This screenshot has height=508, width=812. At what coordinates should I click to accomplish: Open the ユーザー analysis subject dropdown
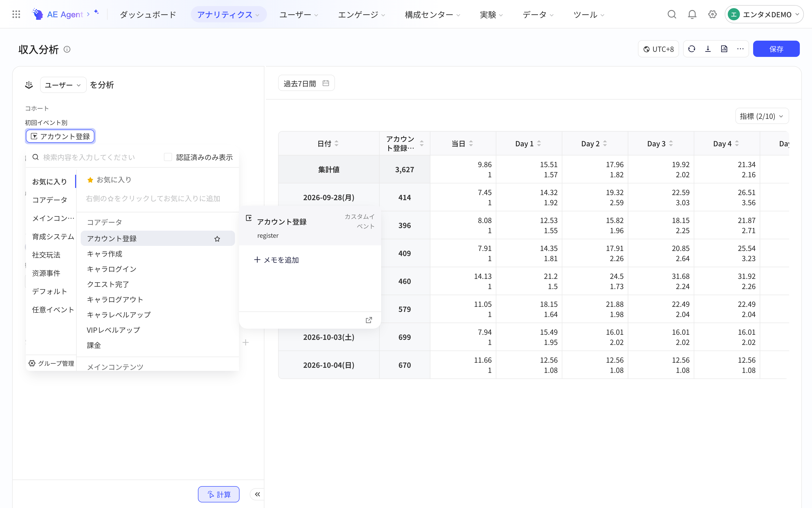63,85
